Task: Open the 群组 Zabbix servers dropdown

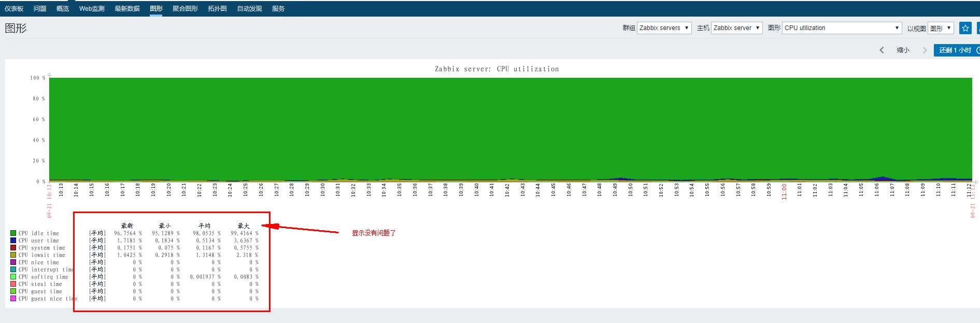Action: coord(664,28)
